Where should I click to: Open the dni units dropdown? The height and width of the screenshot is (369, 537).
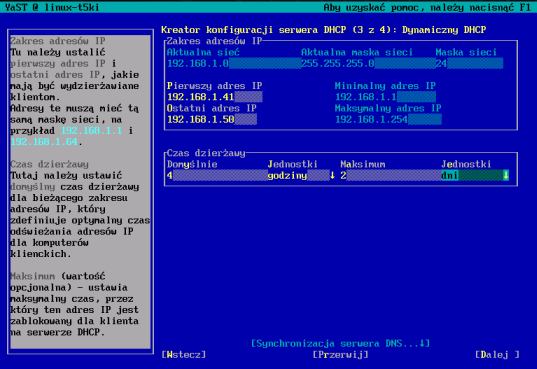click(475, 176)
